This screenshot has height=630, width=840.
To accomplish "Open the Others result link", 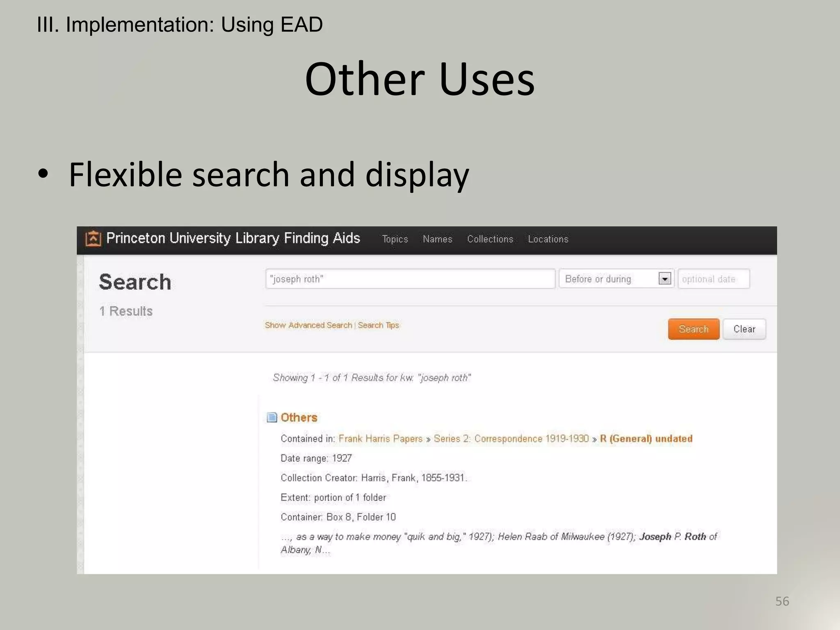I will [x=299, y=418].
